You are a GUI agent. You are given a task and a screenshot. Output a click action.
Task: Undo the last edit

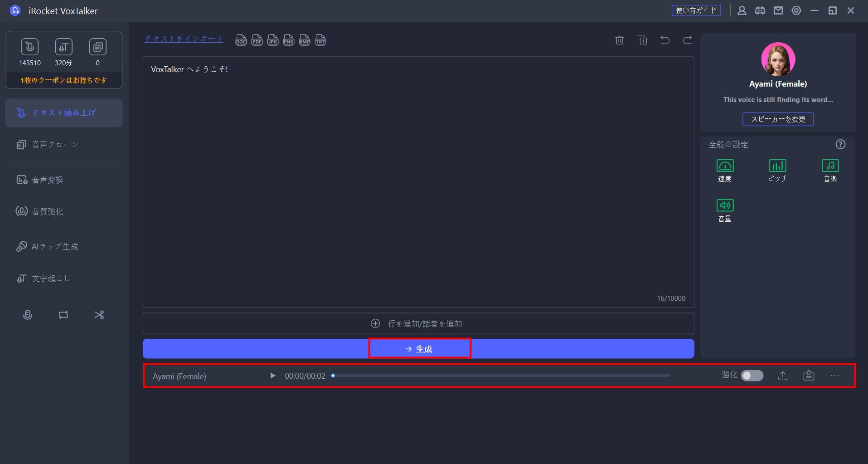pyautogui.click(x=665, y=40)
